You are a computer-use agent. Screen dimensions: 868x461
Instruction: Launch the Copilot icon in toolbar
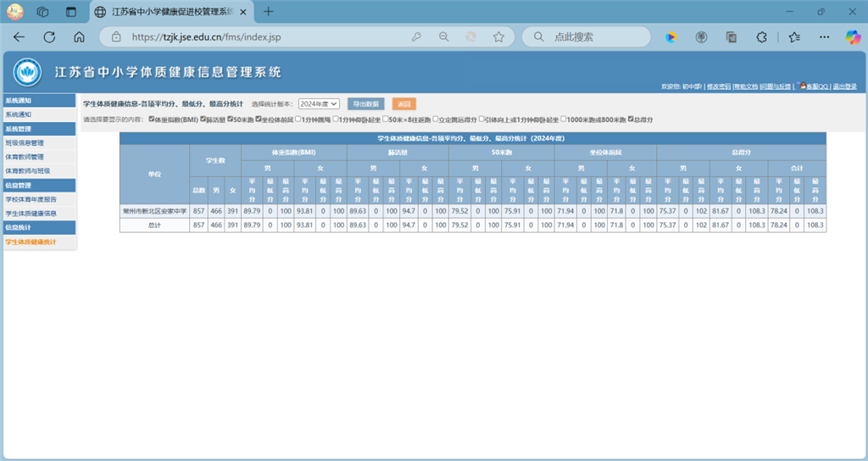click(853, 37)
